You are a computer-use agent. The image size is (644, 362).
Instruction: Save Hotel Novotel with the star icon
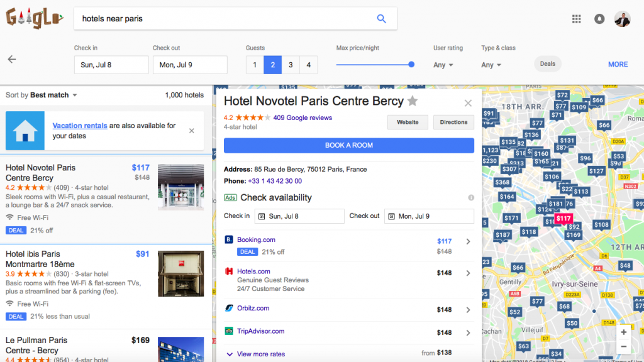413,101
